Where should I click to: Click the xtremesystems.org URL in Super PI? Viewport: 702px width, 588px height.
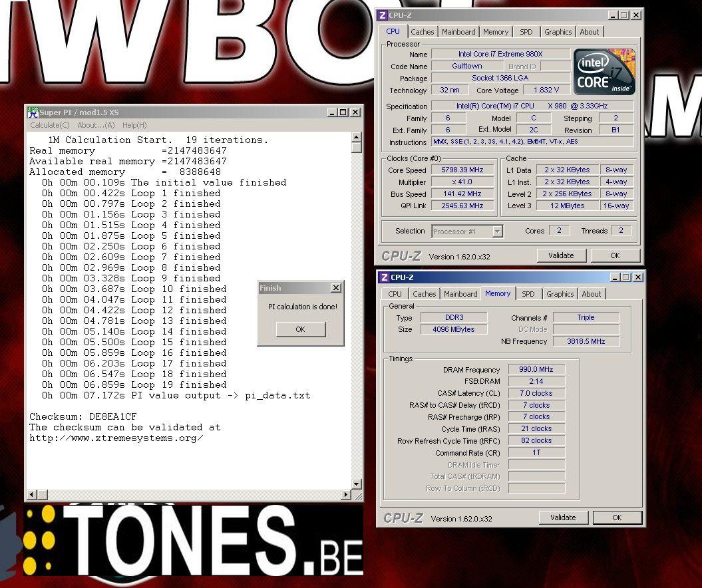116,438
